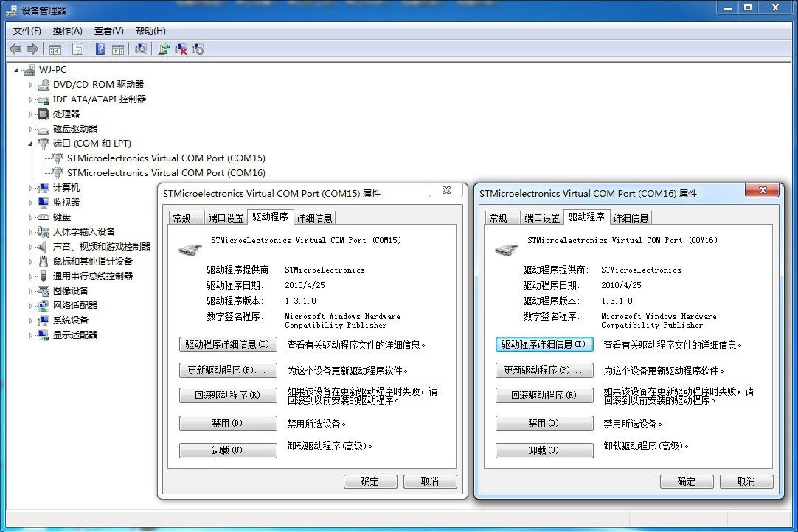Expand the 计算机 node
Viewport: 798px width, 532px height.
click(30, 188)
